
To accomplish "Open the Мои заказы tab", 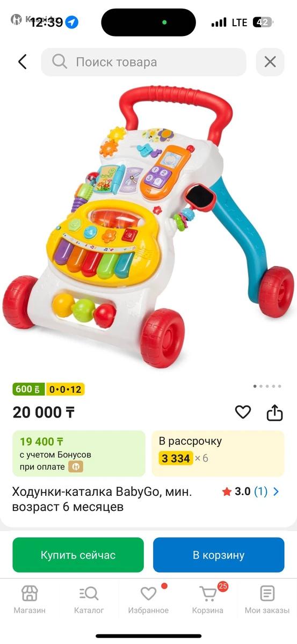I will 267,599.
